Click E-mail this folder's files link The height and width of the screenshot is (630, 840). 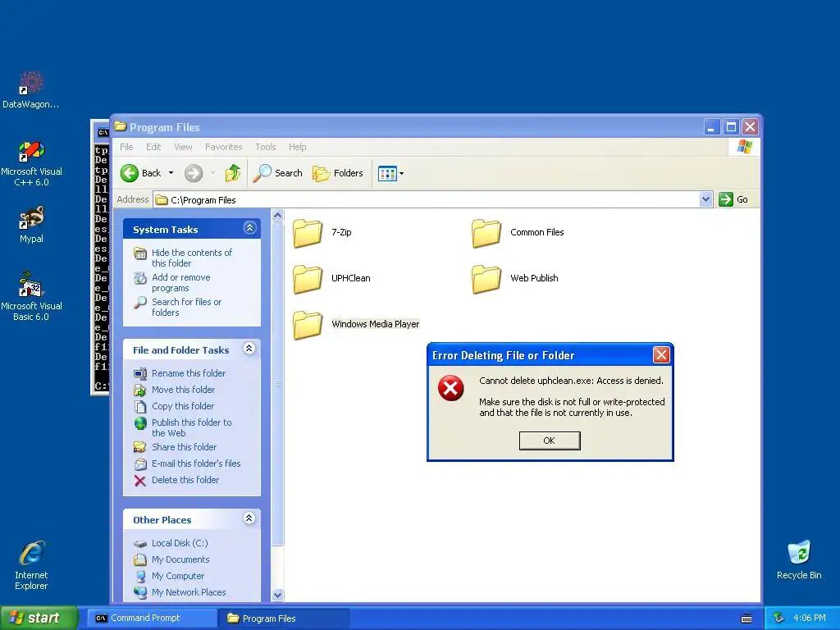pos(196,463)
